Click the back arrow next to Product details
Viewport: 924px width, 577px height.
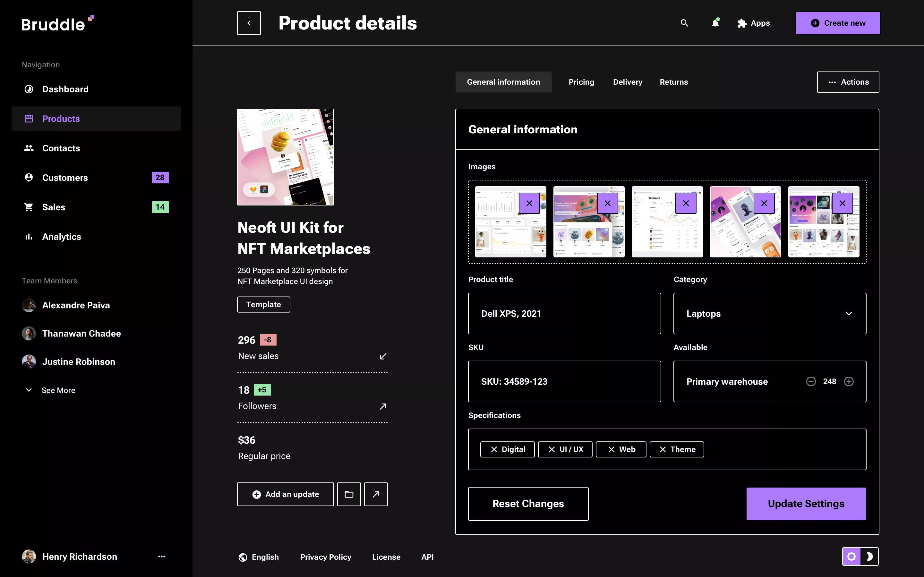click(x=249, y=23)
